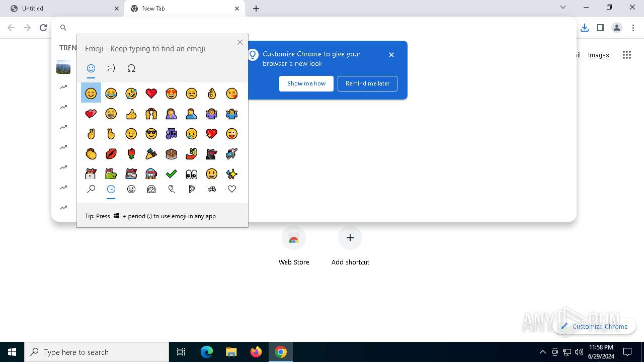Pick the winking tongue-out face emoji
The width and height of the screenshot is (644, 362).
(x=232, y=134)
